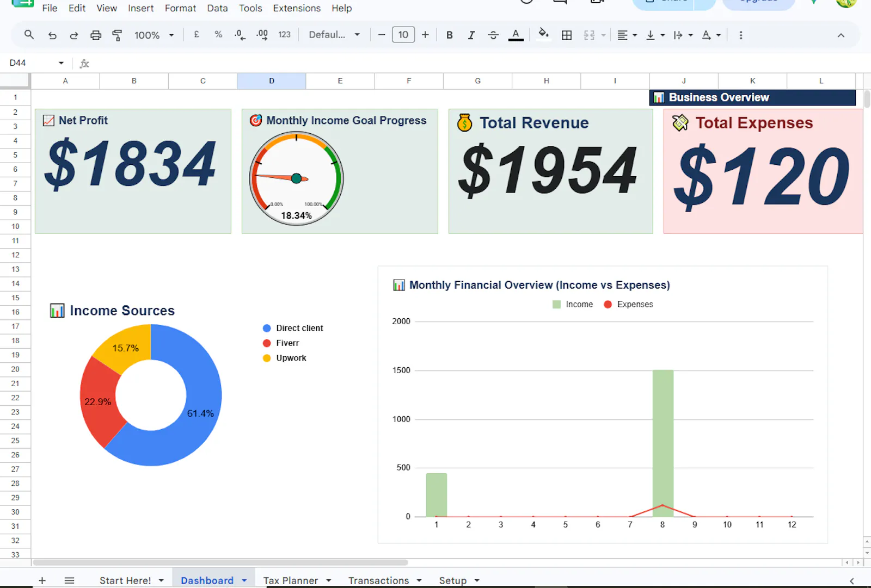Switch to the Start Here! sheet tab
Viewport: 871px width, 588px height.
125,580
